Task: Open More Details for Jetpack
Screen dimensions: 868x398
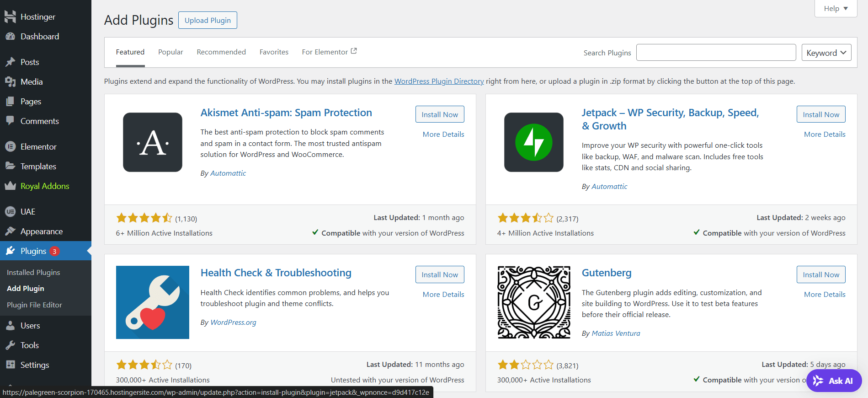Action: (825, 134)
